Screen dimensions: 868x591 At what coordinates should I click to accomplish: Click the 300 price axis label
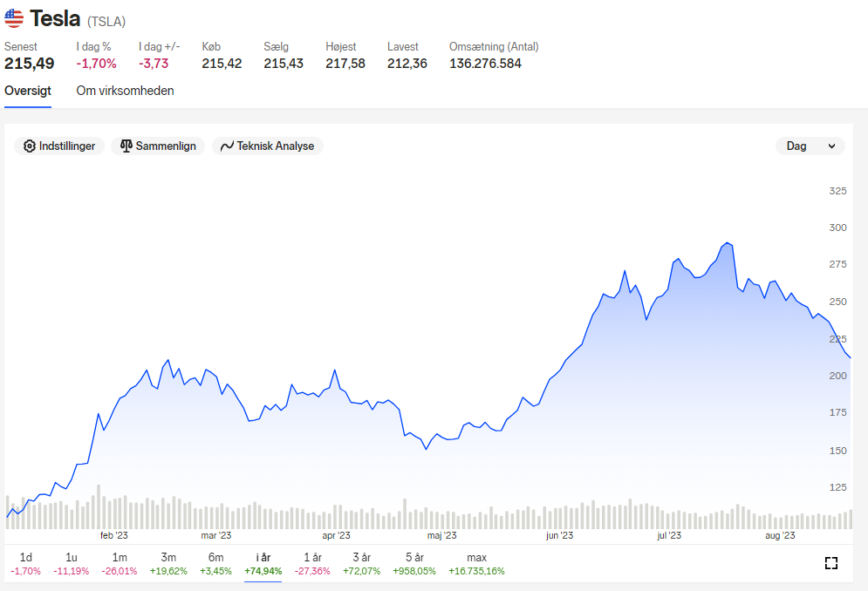(x=837, y=228)
